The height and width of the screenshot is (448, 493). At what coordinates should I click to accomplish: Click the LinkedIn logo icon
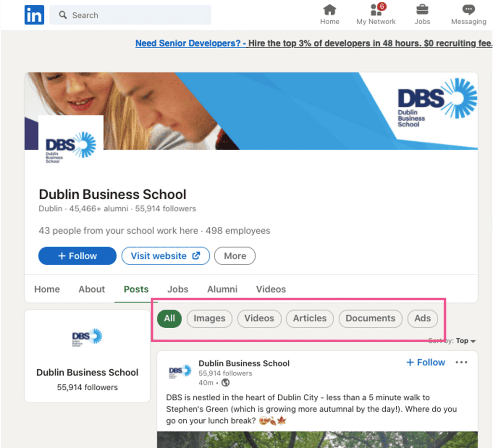pyautogui.click(x=34, y=15)
